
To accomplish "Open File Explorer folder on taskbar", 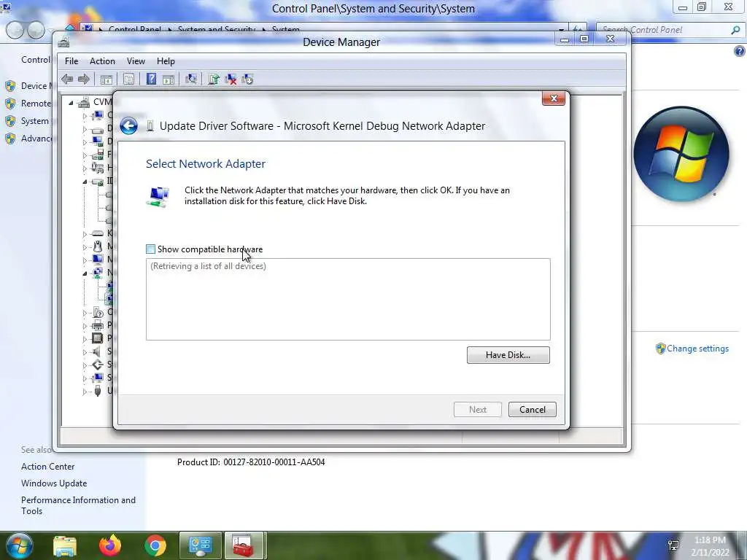I will coord(65,546).
